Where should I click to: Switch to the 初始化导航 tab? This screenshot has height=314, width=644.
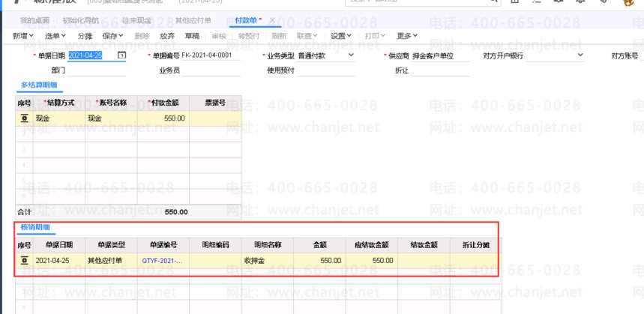[81, 20]
